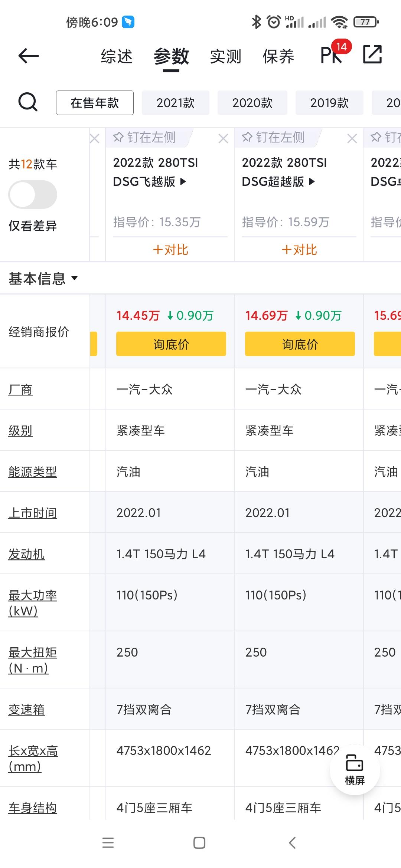The image size is (401, 868).
Task: Open the 变速箱 parameter explanation
Action: [x=26, y=710]
